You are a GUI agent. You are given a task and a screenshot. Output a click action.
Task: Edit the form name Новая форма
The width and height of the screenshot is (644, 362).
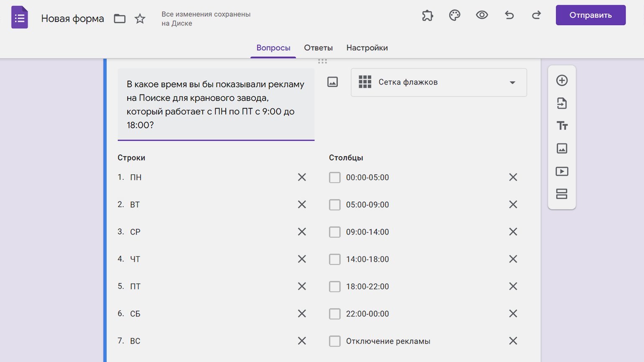72,18
